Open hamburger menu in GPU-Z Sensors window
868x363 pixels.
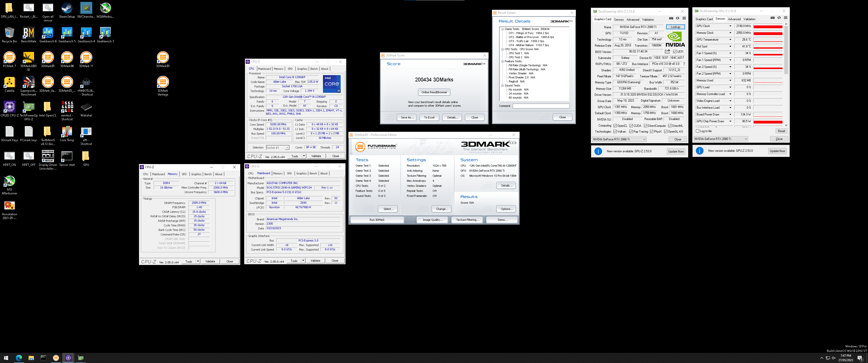[785, 18]
